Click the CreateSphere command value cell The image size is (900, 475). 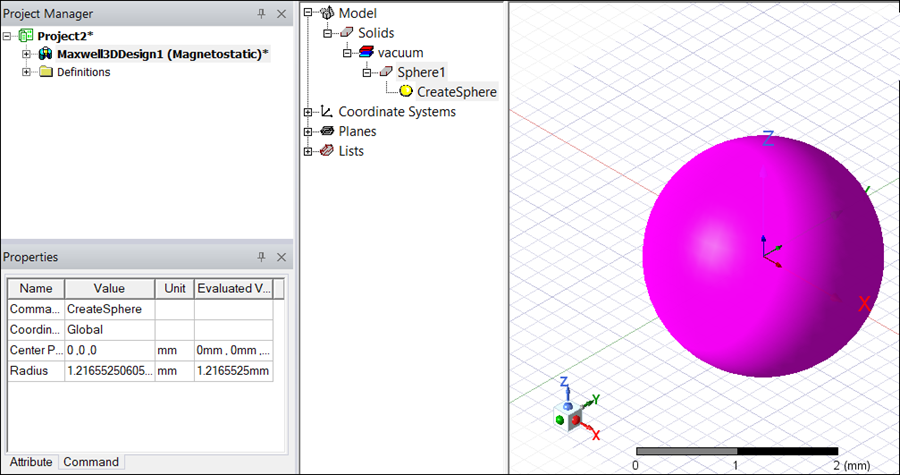coord(110,309)
